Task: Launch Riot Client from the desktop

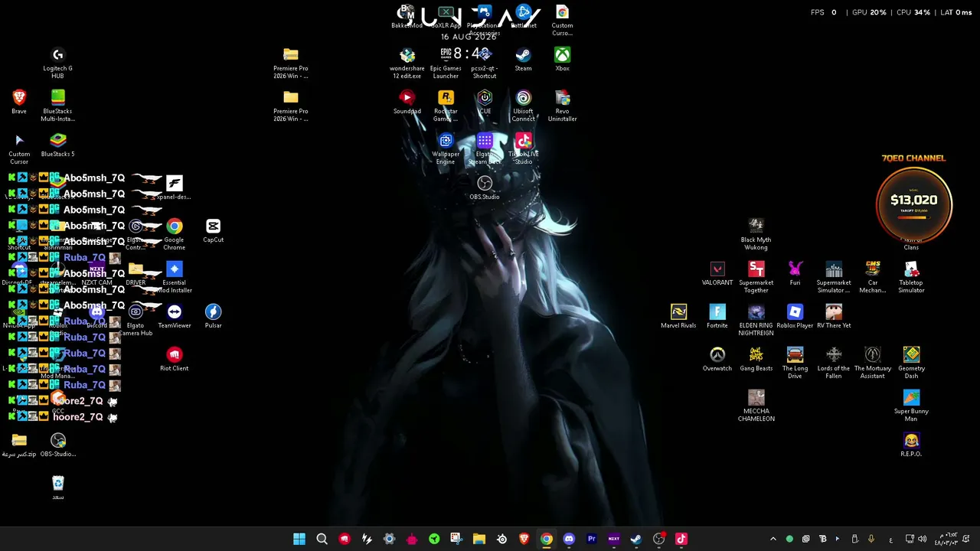Action: 175,359
